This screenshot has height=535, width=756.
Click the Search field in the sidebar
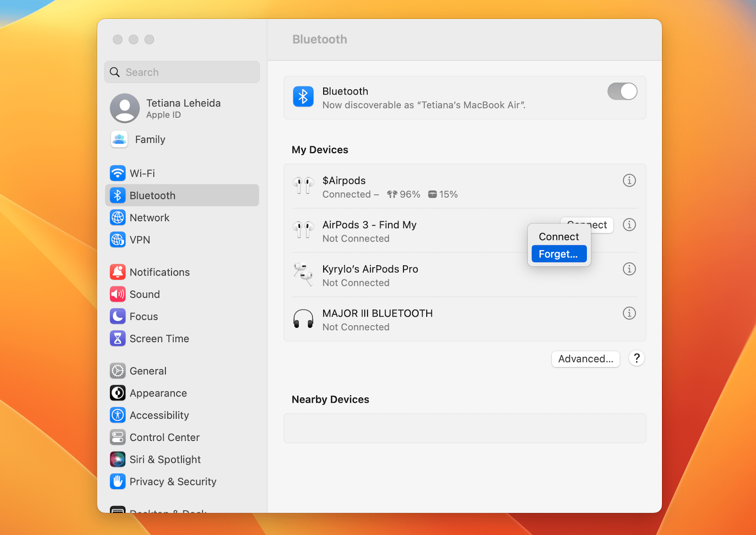[x=181, y=72]
